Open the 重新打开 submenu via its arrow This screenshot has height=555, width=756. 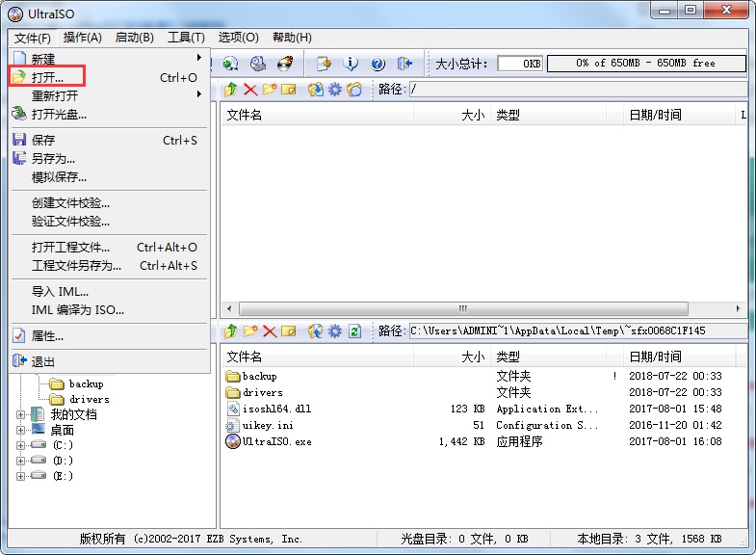pos(199,94)
